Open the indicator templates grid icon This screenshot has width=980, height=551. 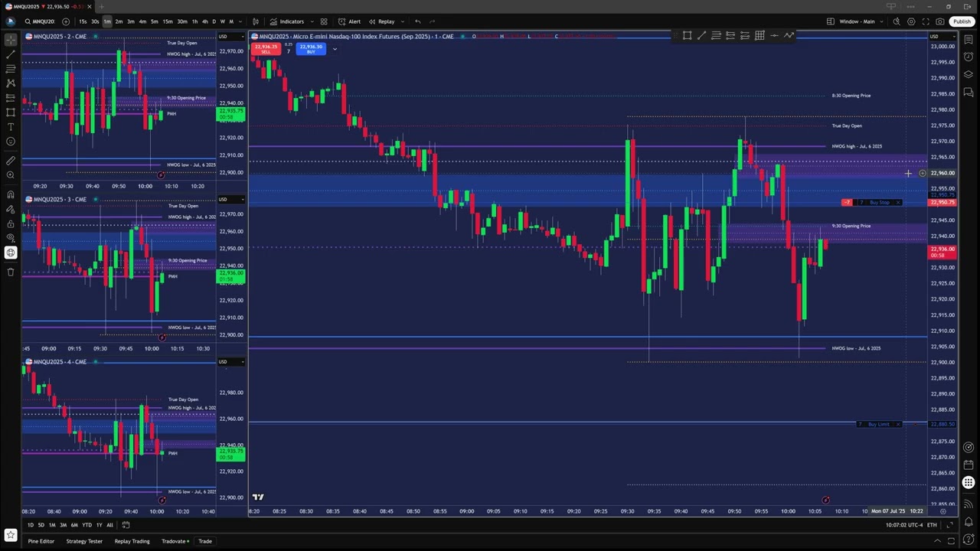[x=324, y=21]
